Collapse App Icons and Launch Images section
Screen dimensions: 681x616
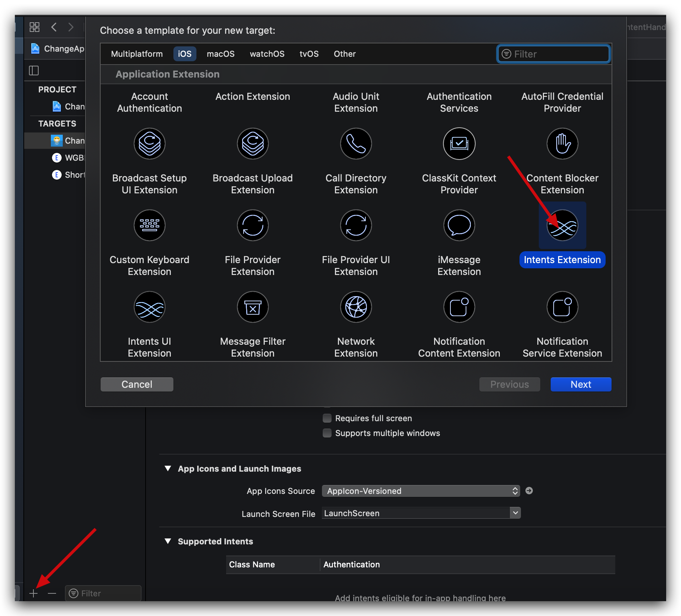168,469
